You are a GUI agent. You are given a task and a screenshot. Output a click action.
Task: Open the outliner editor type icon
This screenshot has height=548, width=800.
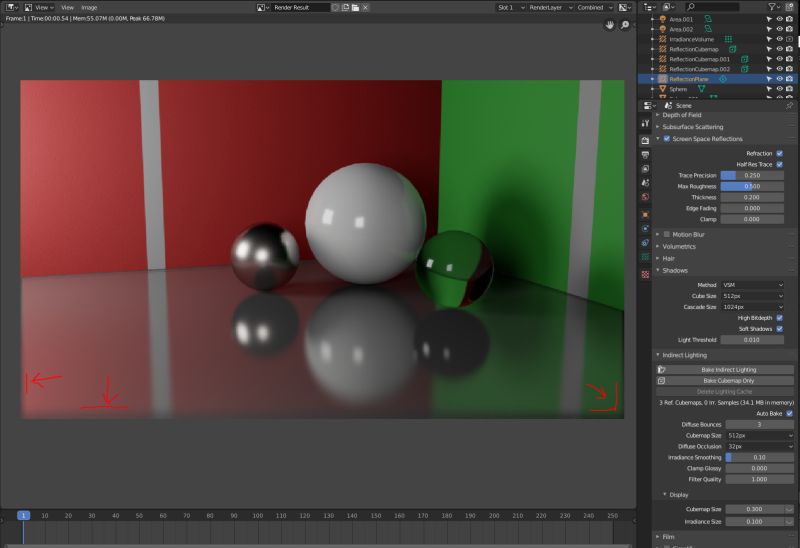[649, 7]
